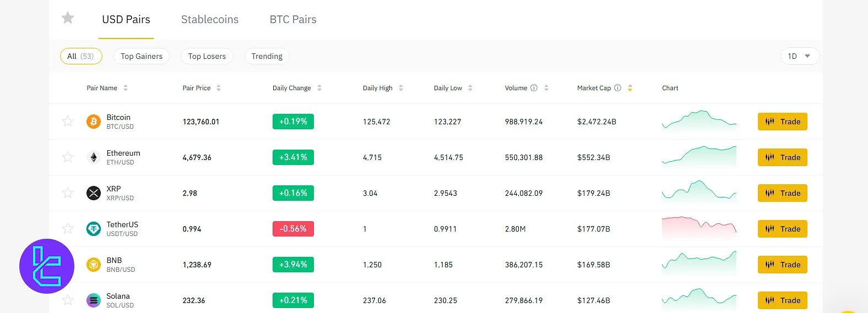Sort by Pair Price column
Viewport: 868px width, 313px height.
point(202,88)
